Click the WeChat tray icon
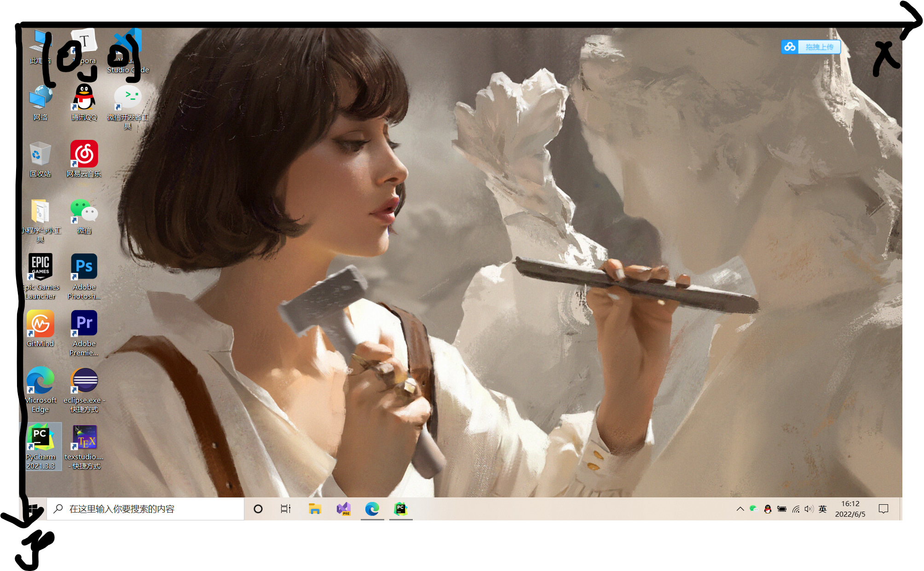Image resolution: width=924 pixels, height=571 pixels. tap(753, 509)
